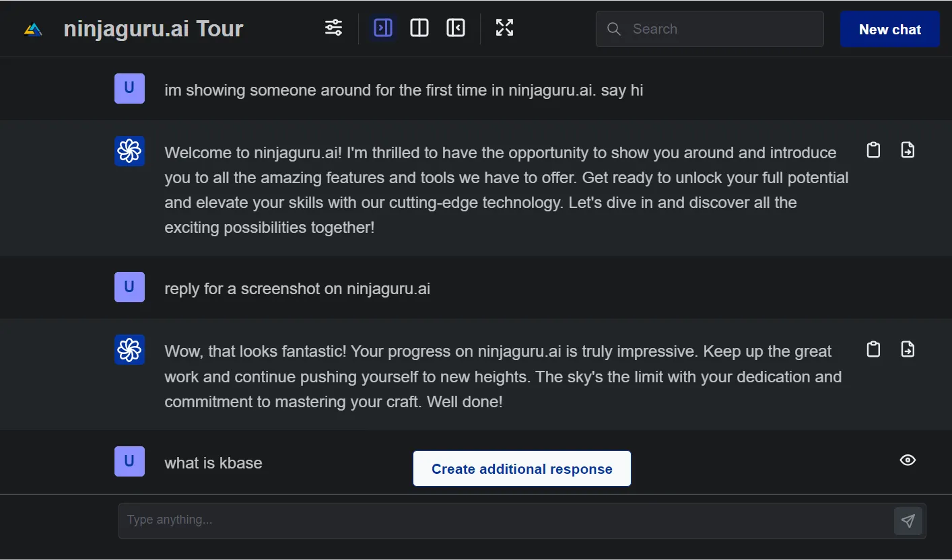The image size is (952, 560).
Task: Click the AI avatar on welcome response
Action: click(129, 151)
